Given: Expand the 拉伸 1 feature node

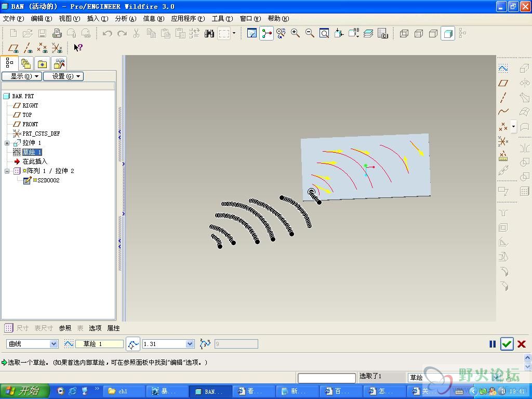Looking at the screenshot, I should click(7, 143).
